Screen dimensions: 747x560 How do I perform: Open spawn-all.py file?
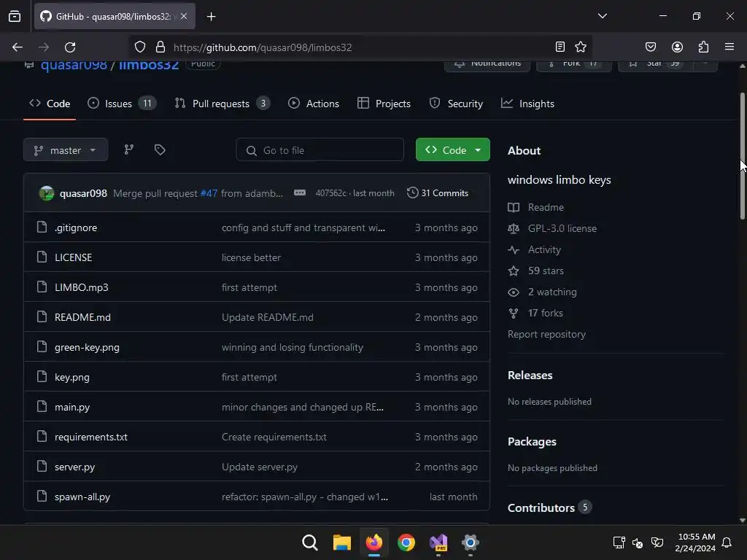click(82, 497)
